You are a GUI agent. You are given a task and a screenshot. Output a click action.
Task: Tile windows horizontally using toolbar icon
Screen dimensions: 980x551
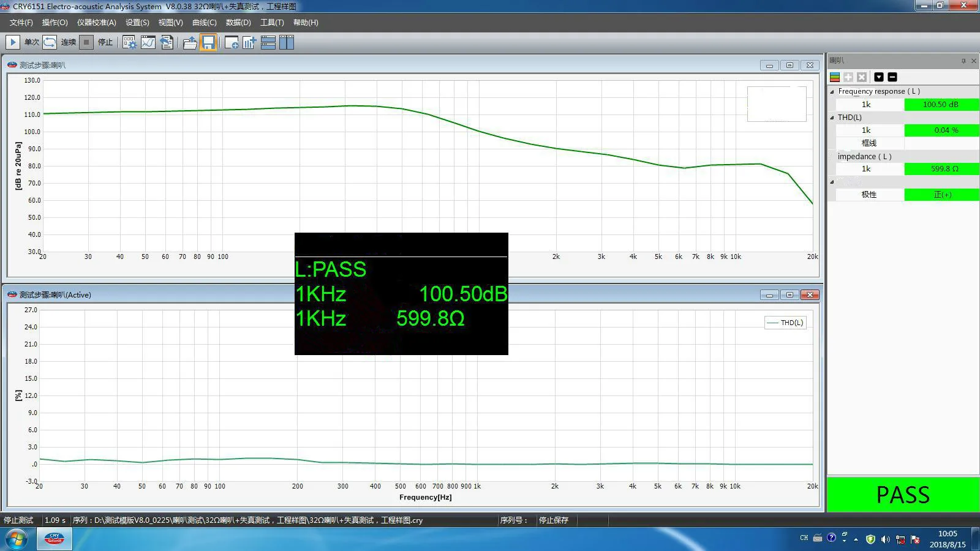pyautogui.click(x=268, y=42)
